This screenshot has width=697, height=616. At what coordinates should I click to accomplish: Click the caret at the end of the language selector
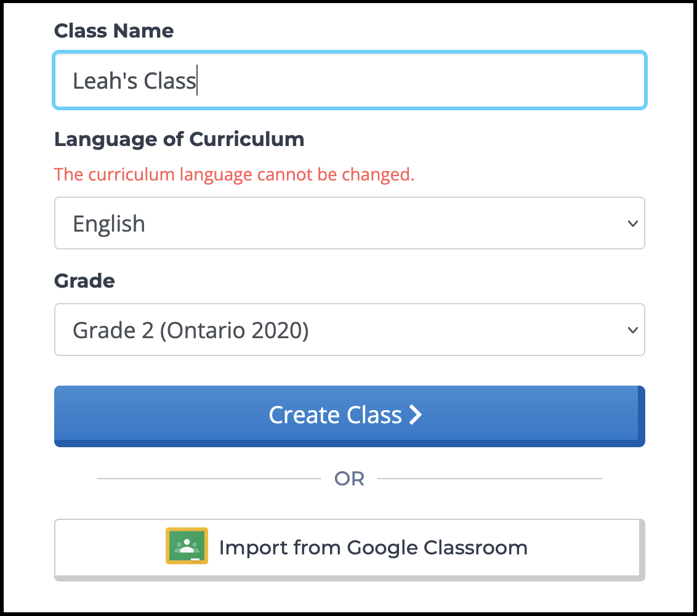click(x=632, y=224)
